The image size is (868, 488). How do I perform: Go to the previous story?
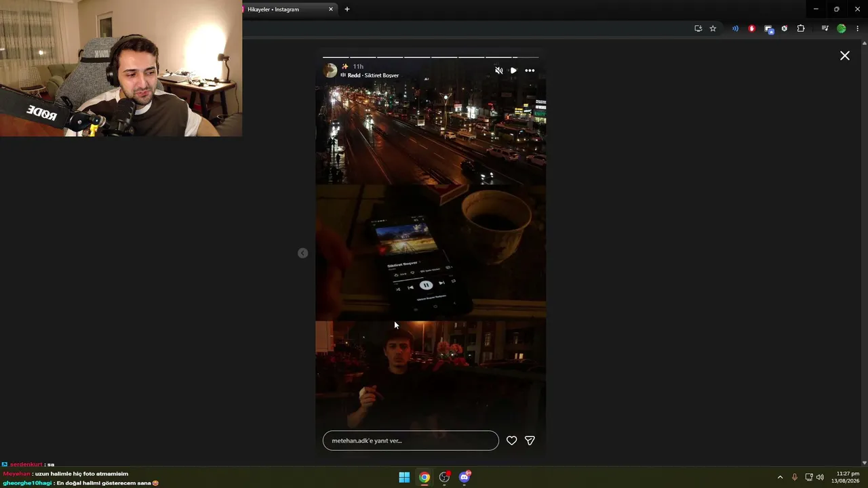[x=303, y=253]
